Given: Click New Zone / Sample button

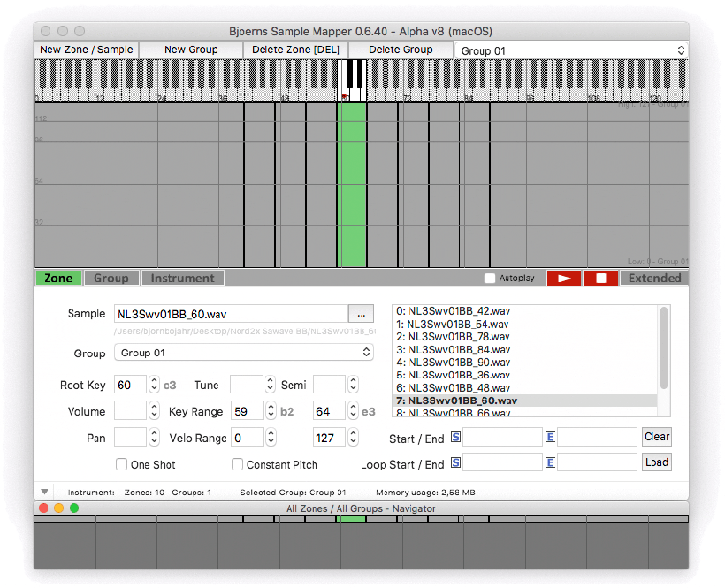Looking at the screenshot, I should (x=87, y=50).
